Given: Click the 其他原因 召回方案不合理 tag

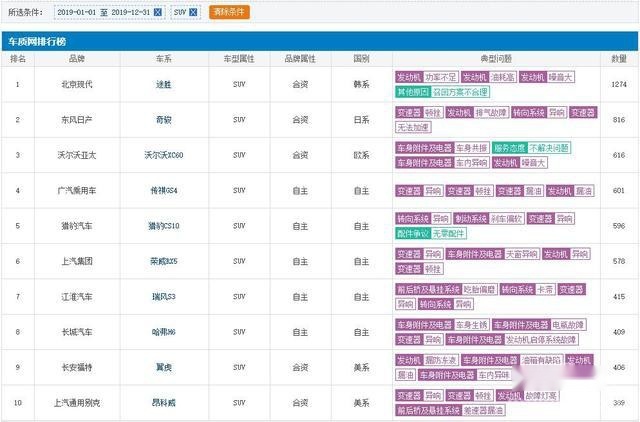Looking at the screenshot, I should 442,92.
